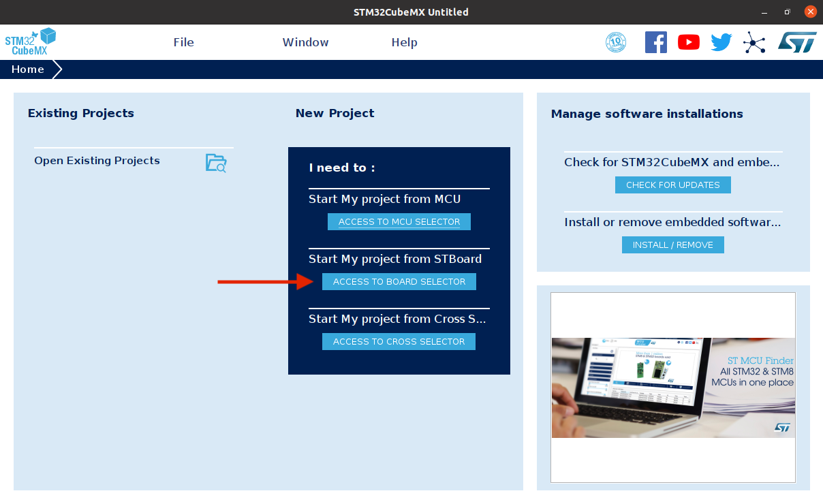Viewport: 823px width, 504px height.
Task: Click the ST MCU Finder promotional thumbnail
Action: tap(672, 388)
